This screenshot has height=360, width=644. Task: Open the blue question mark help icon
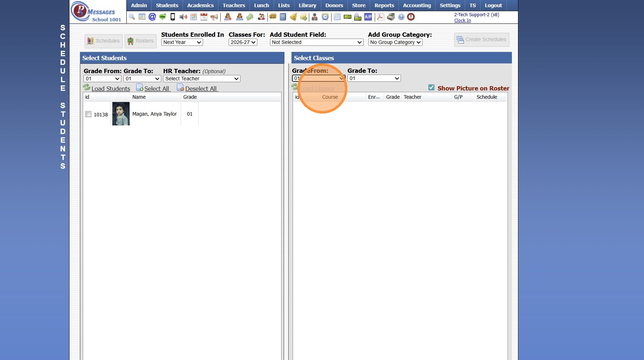coord(401,17)
